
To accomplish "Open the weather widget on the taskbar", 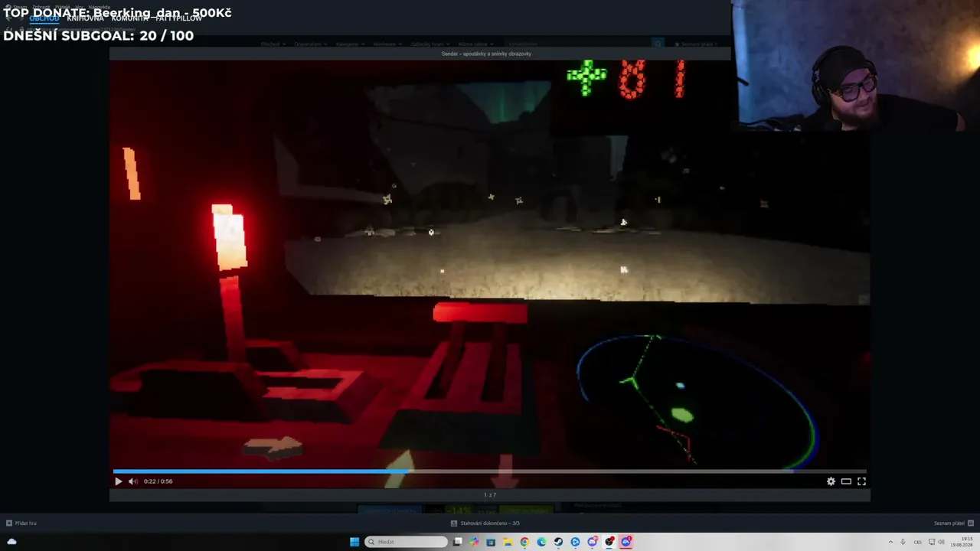I will pos(11,542).
